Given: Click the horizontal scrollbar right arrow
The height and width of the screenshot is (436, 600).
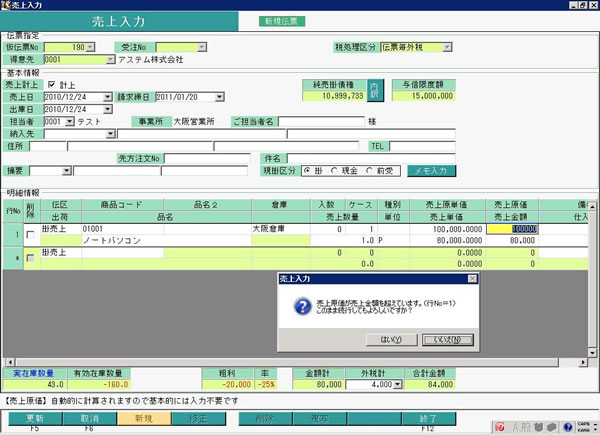Looking at the screenshot, I should pos(583,362).
